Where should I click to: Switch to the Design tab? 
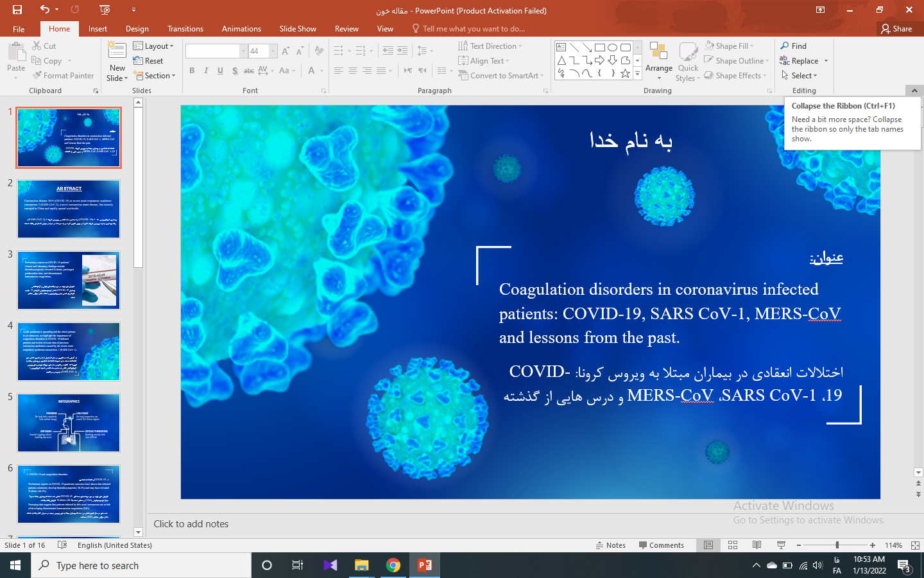pyautogui.click(x=137, y=29)
